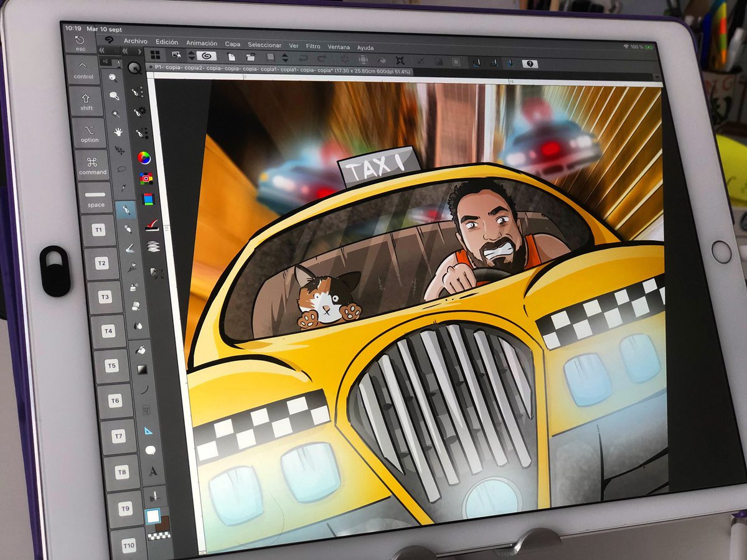747x560 pixels.
Task: Select the Text tool
Action: pos(153,471)
